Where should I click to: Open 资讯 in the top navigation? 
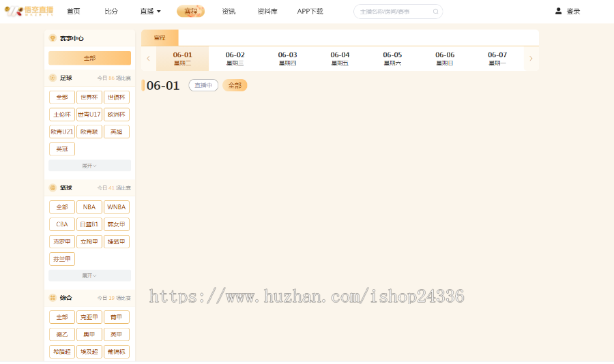tap(229, 12)
